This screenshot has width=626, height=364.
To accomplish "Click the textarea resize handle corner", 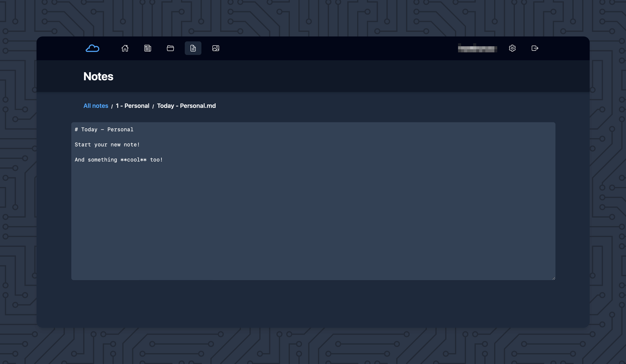I will click(553, 278).
